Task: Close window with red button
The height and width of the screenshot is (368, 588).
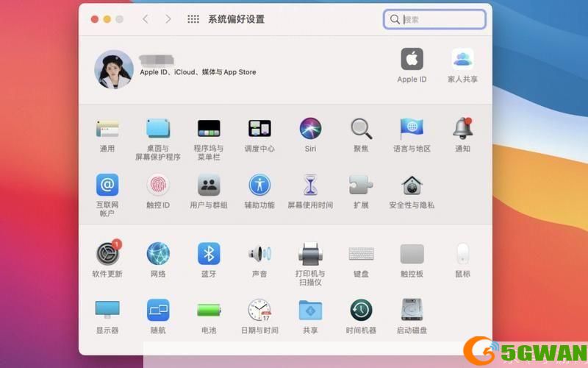Action: [95, 19]
